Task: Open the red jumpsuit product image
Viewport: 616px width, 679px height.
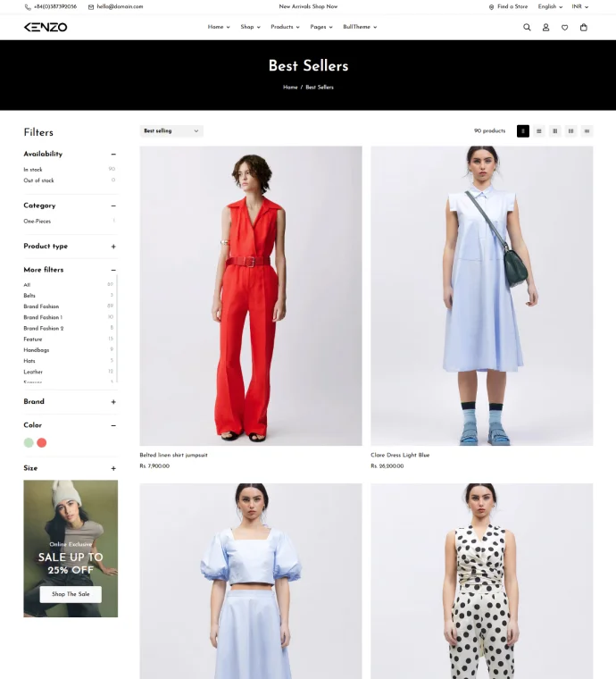Action: point(251,296)
